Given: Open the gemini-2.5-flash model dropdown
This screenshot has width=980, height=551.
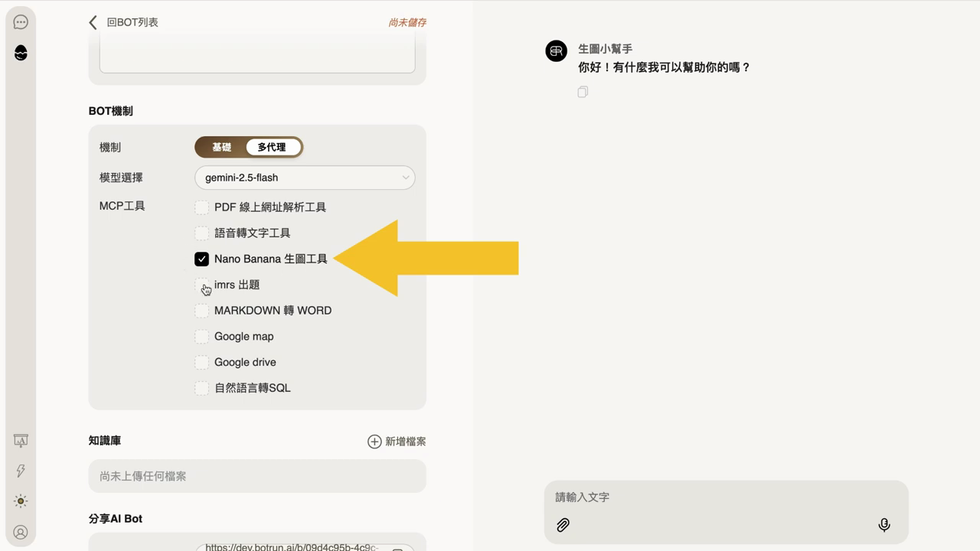Looking at the screenshot, I should (x=305, y=178).
